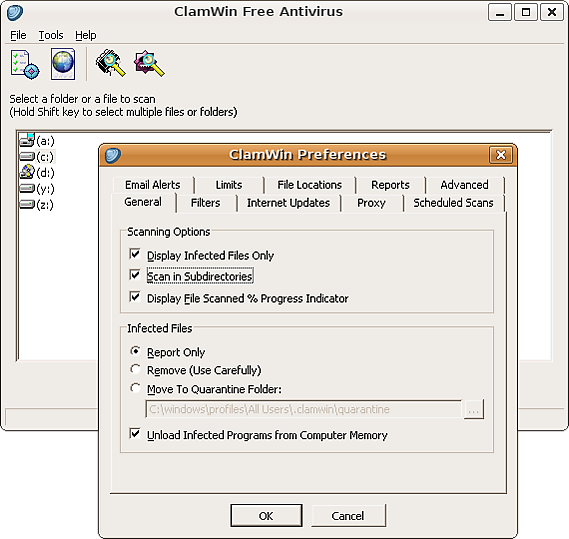Switch to the Scheduled Scans tab
This screenshot has height=539, width=569.
(453, 203)
